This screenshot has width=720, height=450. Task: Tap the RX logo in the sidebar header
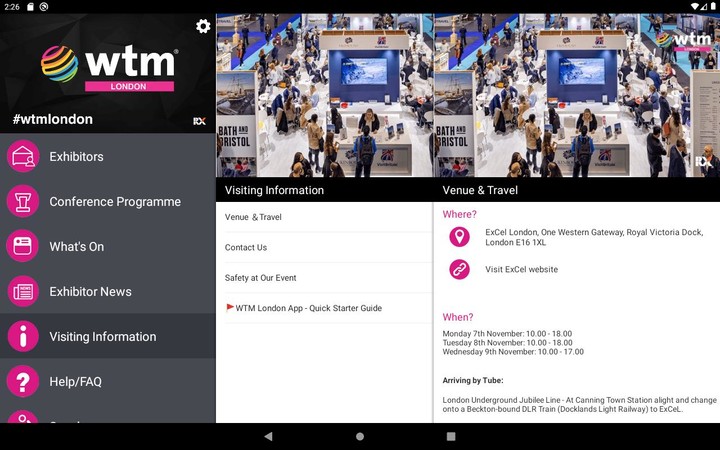pos(199,121)
